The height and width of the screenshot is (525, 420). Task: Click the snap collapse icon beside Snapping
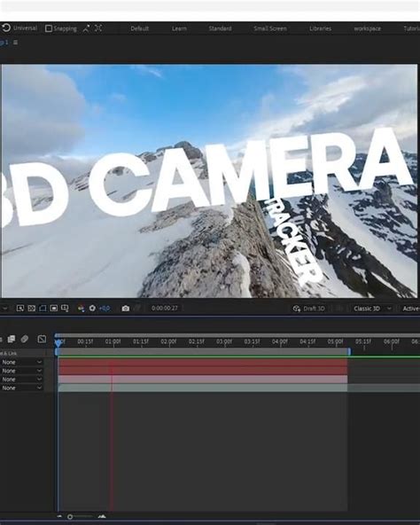86,28
